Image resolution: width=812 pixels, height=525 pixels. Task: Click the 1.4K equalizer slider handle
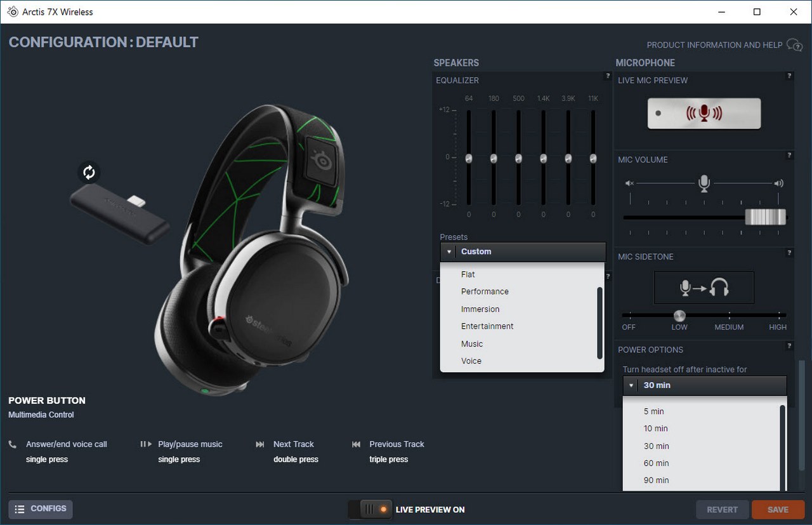click(x=544, y=159)
